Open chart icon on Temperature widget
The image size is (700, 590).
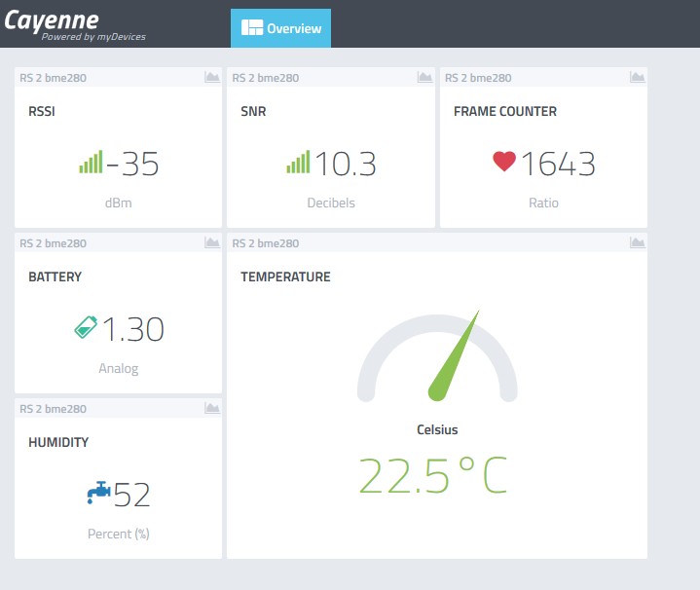tap(637, 243)
